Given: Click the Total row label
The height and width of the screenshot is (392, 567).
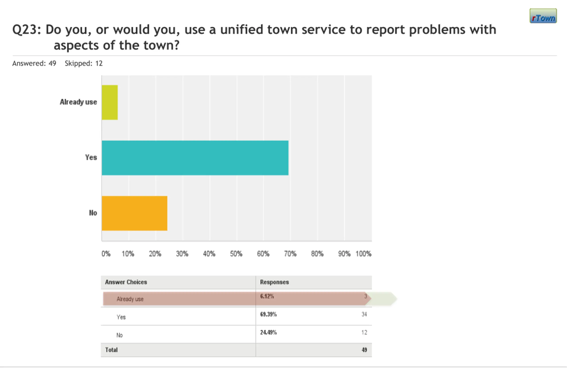Looking at the screenshot, I should (111, 350).
